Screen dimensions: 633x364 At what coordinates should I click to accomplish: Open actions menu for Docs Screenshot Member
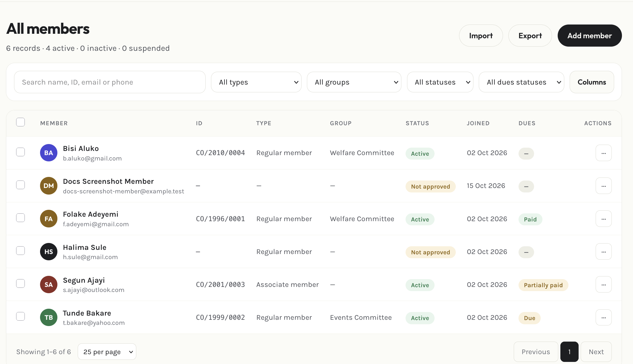click(x=603, y=186)
